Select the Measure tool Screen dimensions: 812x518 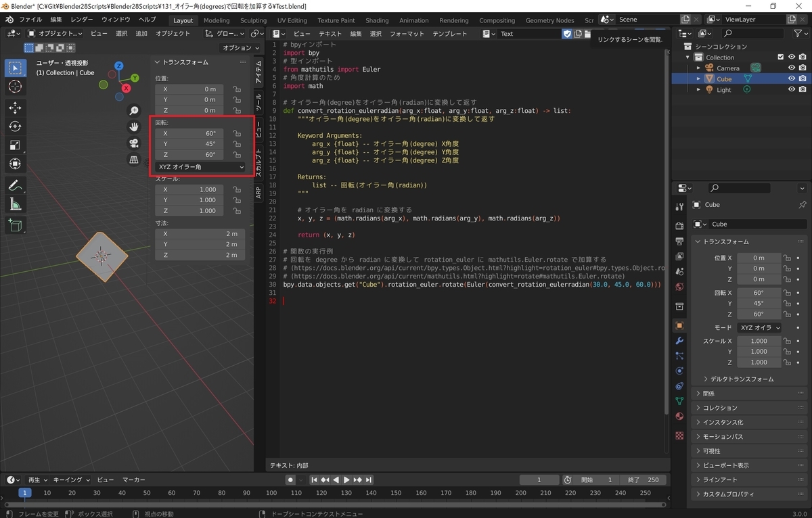pyautogui.click(x=16, y=203)
